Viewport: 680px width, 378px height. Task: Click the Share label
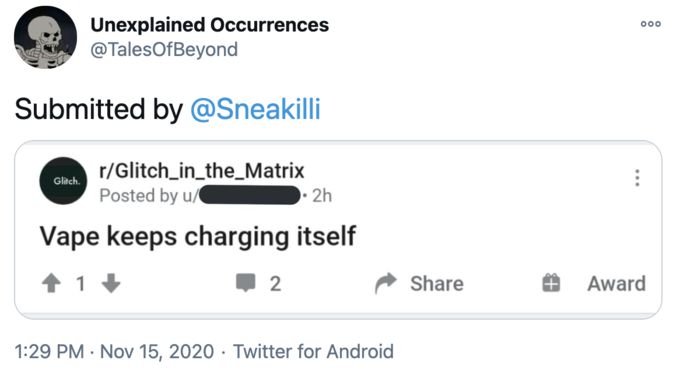(x=437, y=284)
